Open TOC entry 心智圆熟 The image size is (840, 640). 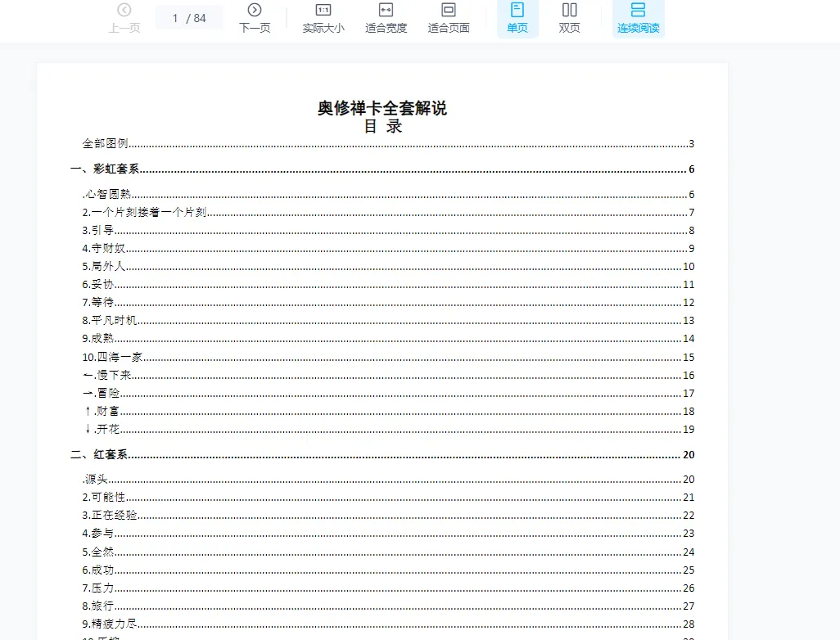pos(388,194)
